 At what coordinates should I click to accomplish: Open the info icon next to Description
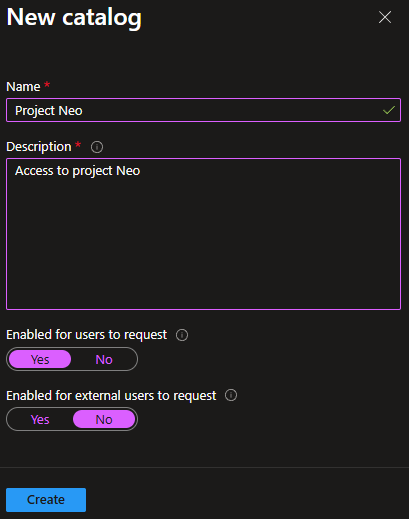tap(97, 147)
